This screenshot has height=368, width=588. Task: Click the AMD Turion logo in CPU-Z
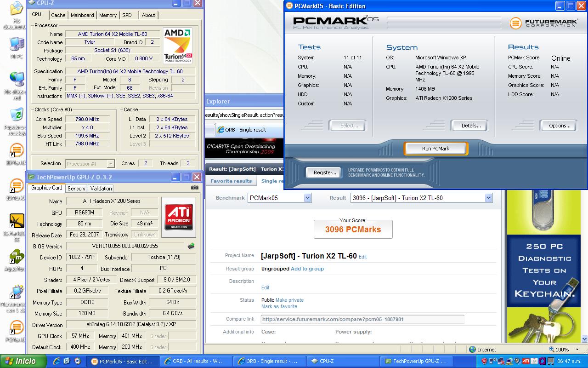point(178,45)
